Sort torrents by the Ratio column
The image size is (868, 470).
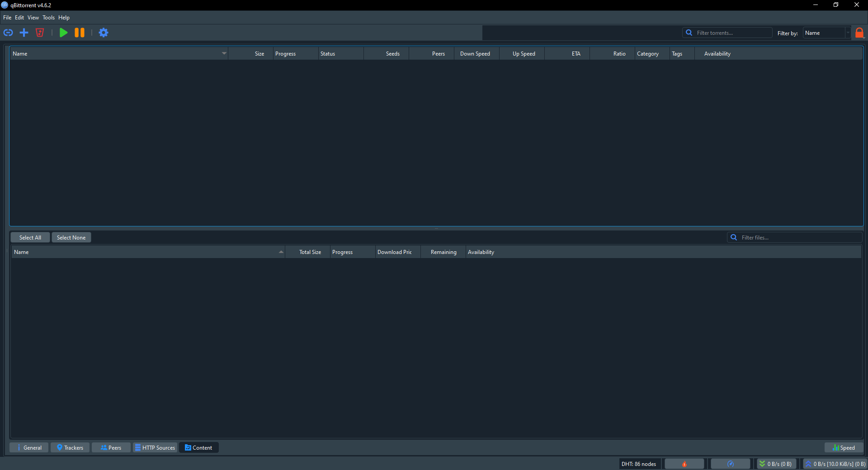612,53
